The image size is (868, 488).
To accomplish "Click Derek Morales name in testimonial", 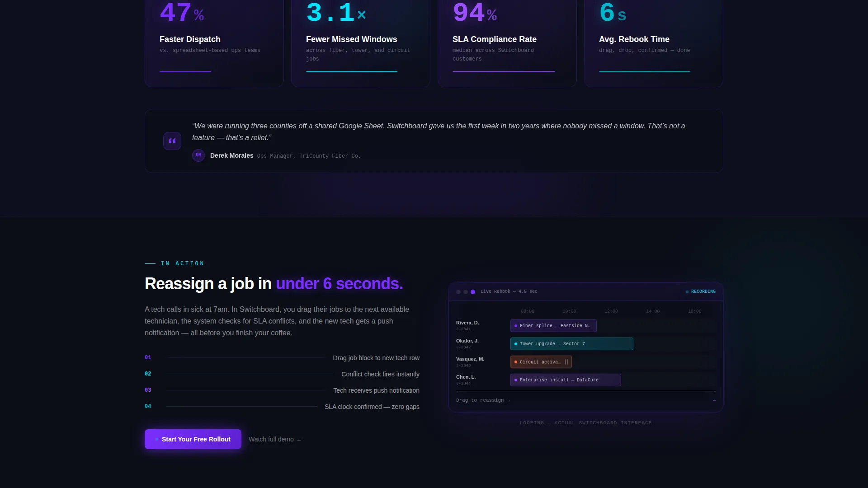I will 231,155.
